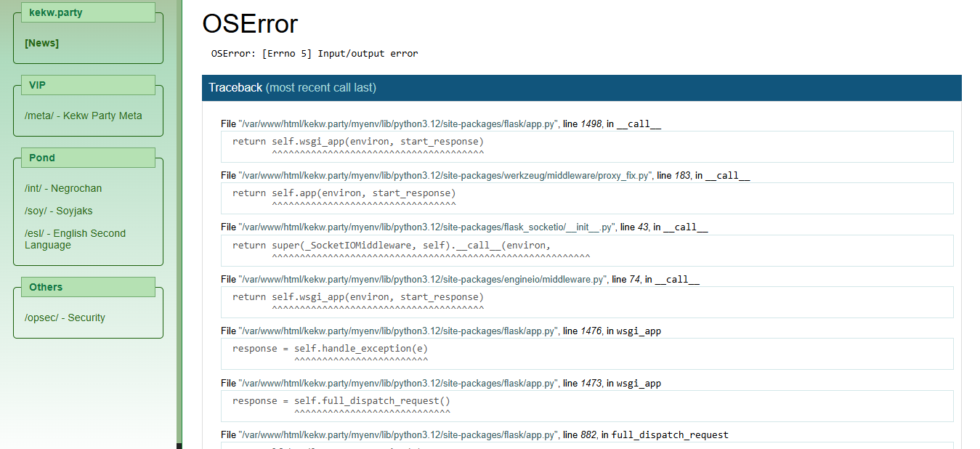Click the proxy_fix.py file path
This screenshot has width=980, height=449.
click(445, 176)
